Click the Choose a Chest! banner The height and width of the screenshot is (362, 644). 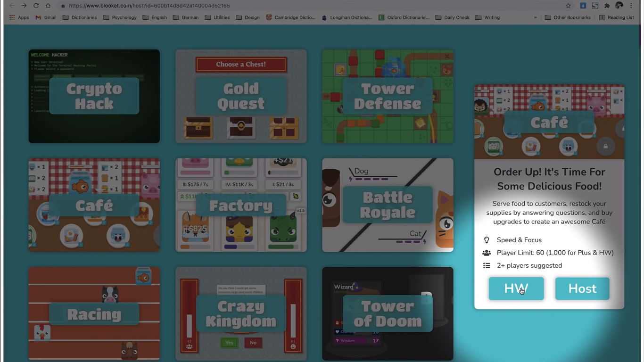[x=241, y=64]
